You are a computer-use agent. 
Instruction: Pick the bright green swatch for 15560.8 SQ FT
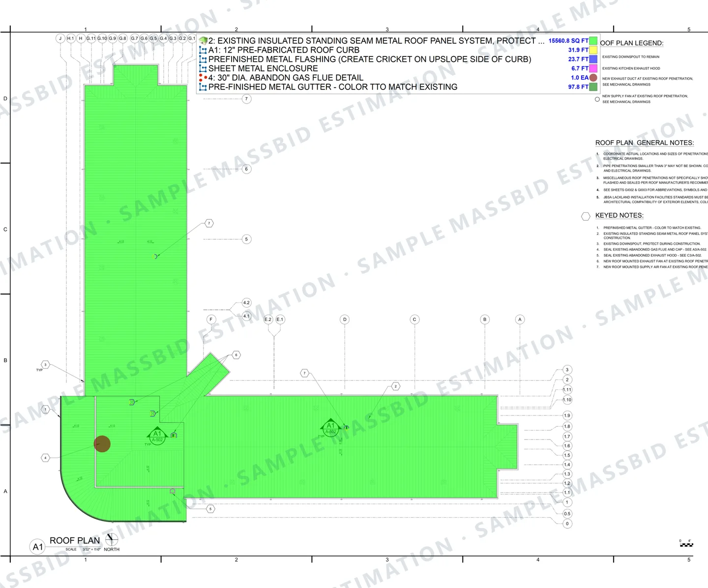click(593, 41)
